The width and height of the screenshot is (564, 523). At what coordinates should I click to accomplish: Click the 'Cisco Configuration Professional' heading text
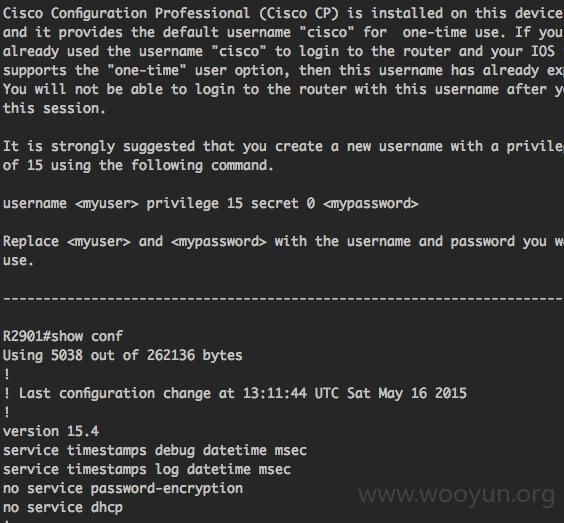coord(126,14)
